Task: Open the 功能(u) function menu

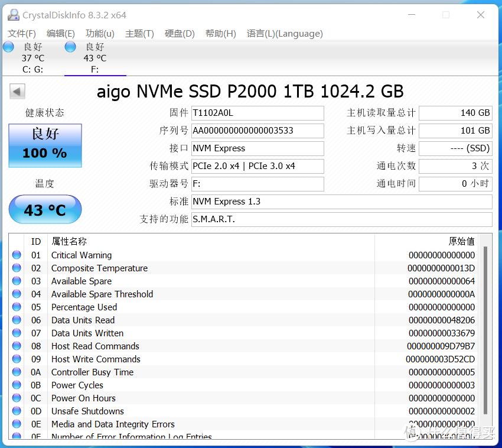Action: coord(99,34)
